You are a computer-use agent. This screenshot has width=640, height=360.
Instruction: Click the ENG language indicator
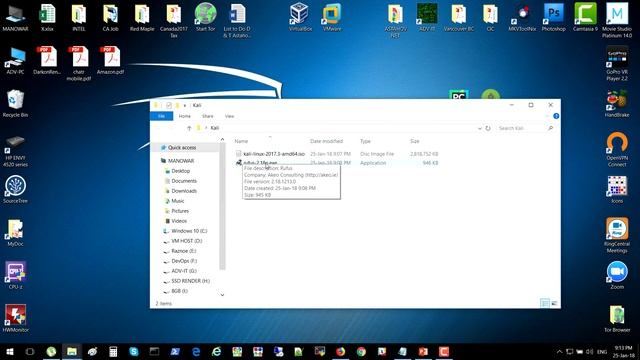coord(602,351)
